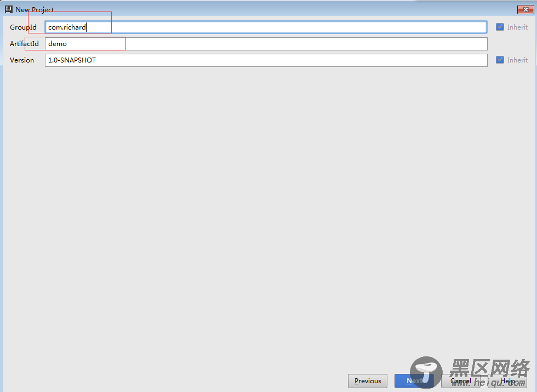This screenshot has height=392, width=537.
Task: Close the New Project dialog
Action: click(525, 10)
